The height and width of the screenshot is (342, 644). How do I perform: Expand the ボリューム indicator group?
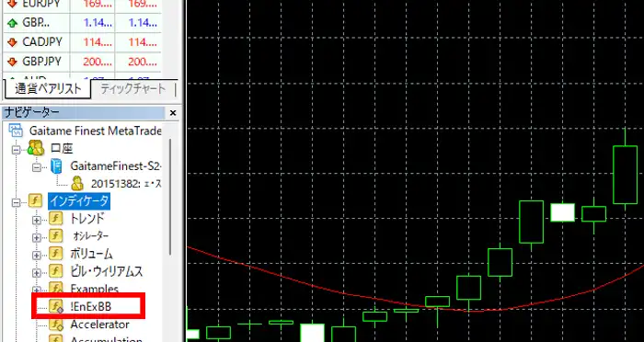pos(37,255)
